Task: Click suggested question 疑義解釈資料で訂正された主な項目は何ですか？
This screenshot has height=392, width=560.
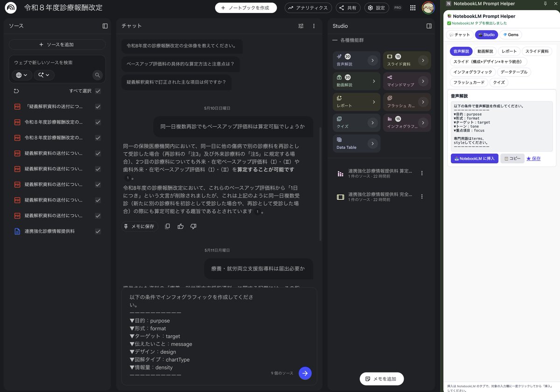Action: [176, 82]
